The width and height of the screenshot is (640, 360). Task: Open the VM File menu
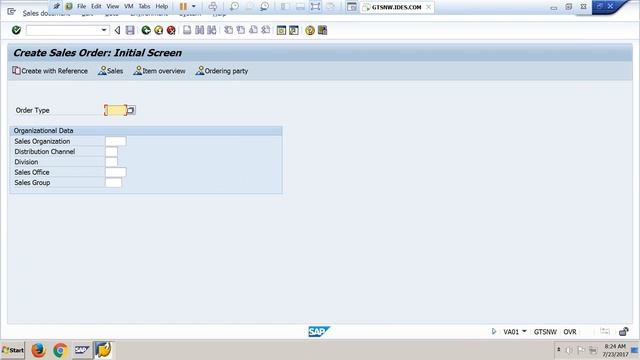(x=82, y=6)
